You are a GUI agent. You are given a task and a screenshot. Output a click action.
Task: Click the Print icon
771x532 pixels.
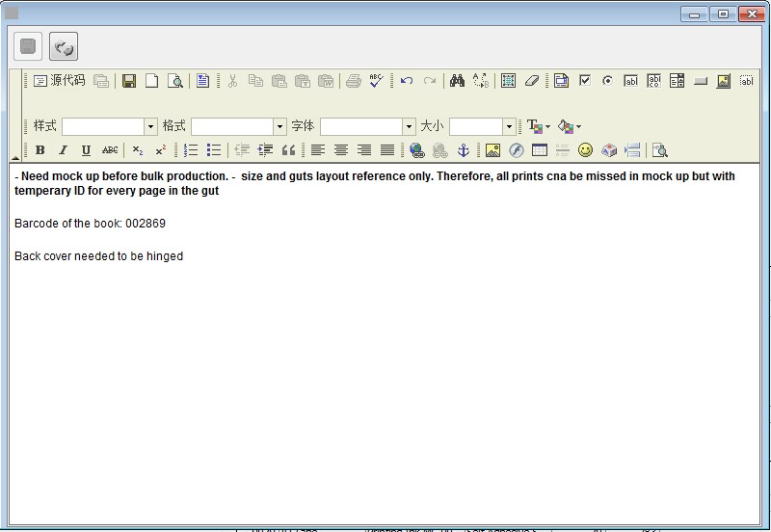(353, 81)
